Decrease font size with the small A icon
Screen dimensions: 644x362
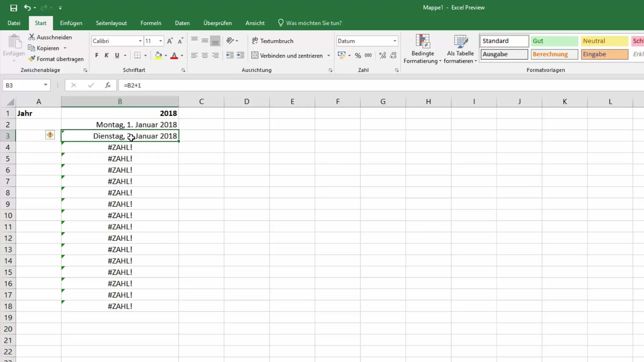tap(180, 41)
